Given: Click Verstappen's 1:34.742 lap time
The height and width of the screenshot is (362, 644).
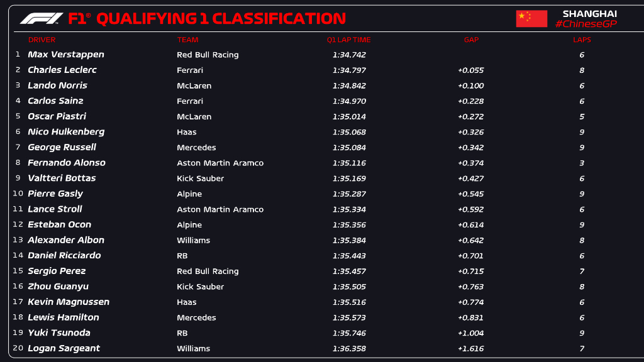Looking at the screenshot, I should pos(349,55).
